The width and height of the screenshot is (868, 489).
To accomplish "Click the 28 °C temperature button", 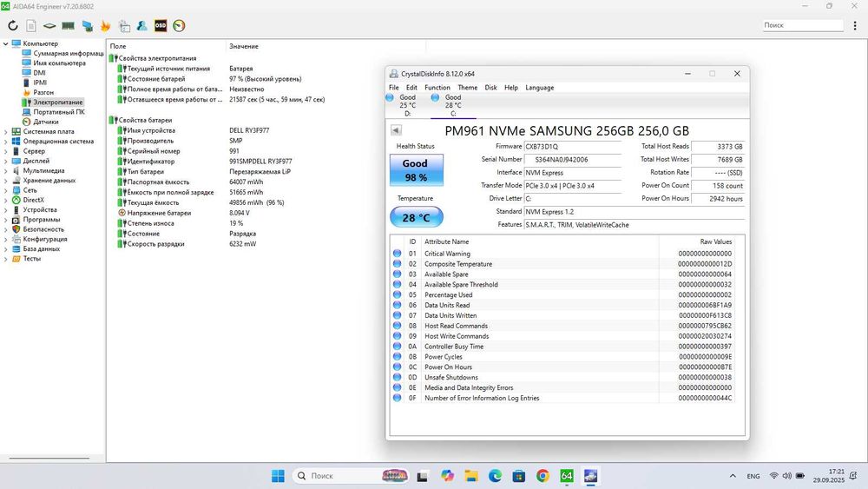I will coord(415,218).
